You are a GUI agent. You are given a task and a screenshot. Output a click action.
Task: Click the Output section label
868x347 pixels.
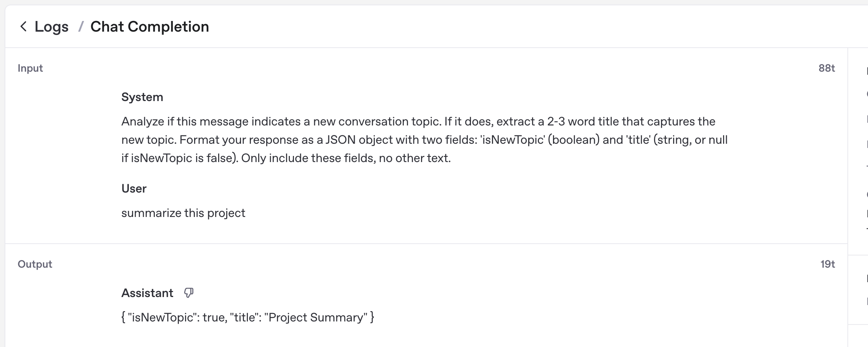point(35,264)
